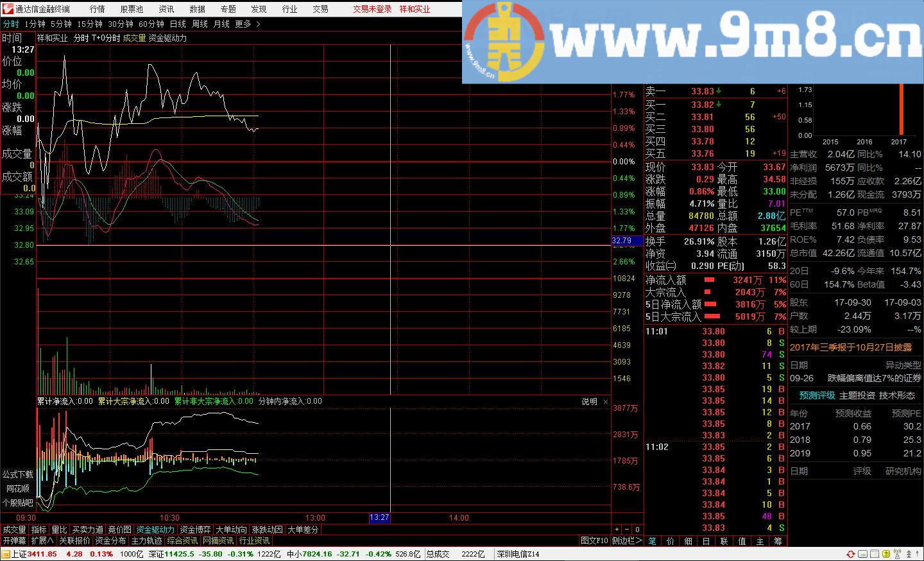Click the yellow 上证 index icon
The width and height of the screenshot is (924, 561).
[x=6, y=554]
